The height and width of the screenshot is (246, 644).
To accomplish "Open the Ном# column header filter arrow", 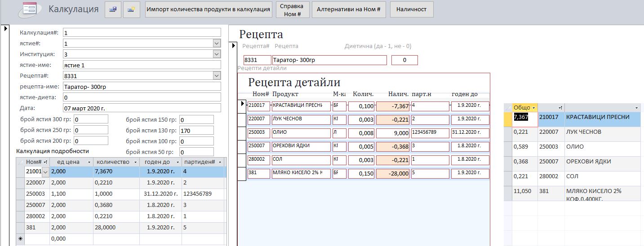I will pyautogui.click(x=45, y=162).
